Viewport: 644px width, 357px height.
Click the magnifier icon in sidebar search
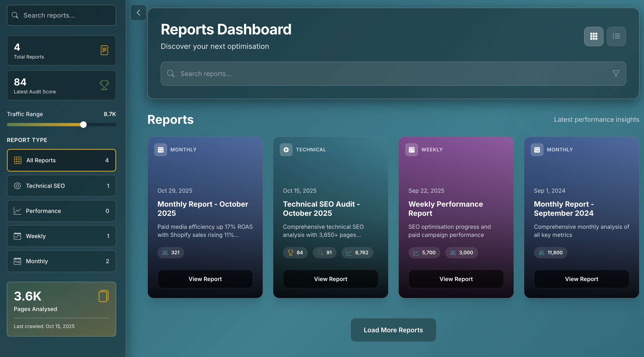click(15, 15)
